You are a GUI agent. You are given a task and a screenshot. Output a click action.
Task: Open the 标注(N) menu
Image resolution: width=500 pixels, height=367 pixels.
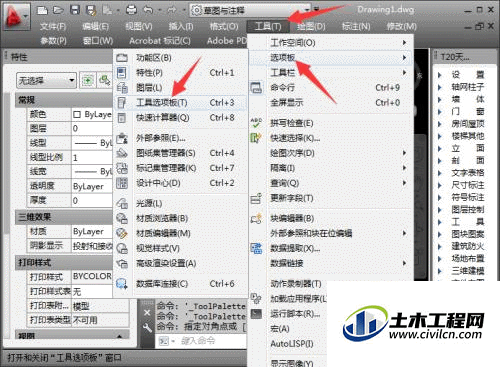click(x=356, y=26)
